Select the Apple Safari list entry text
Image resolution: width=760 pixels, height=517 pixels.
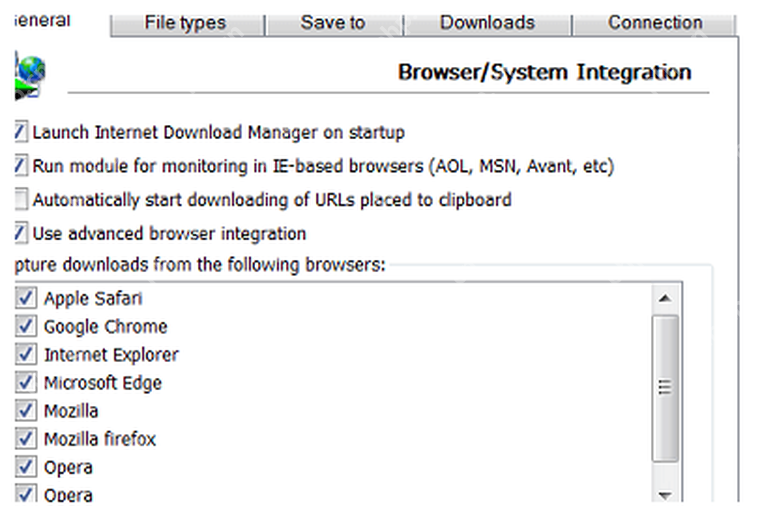click(93, 298)
